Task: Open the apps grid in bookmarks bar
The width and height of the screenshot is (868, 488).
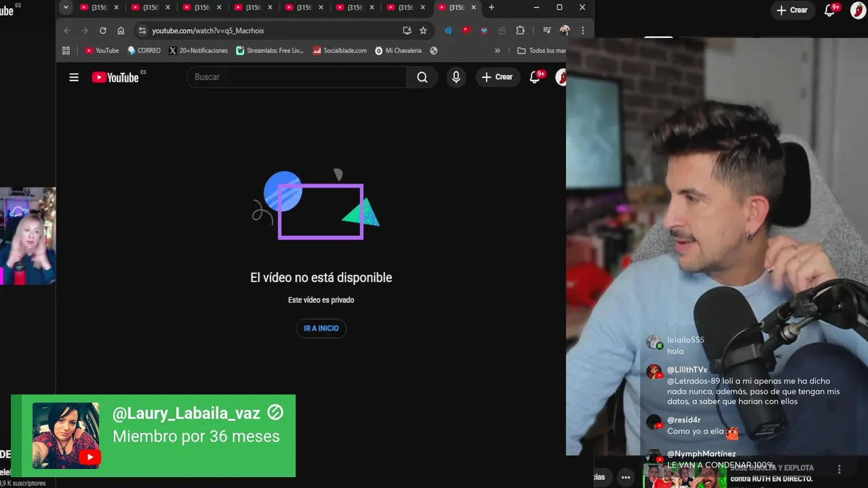Action: [66, 51]
